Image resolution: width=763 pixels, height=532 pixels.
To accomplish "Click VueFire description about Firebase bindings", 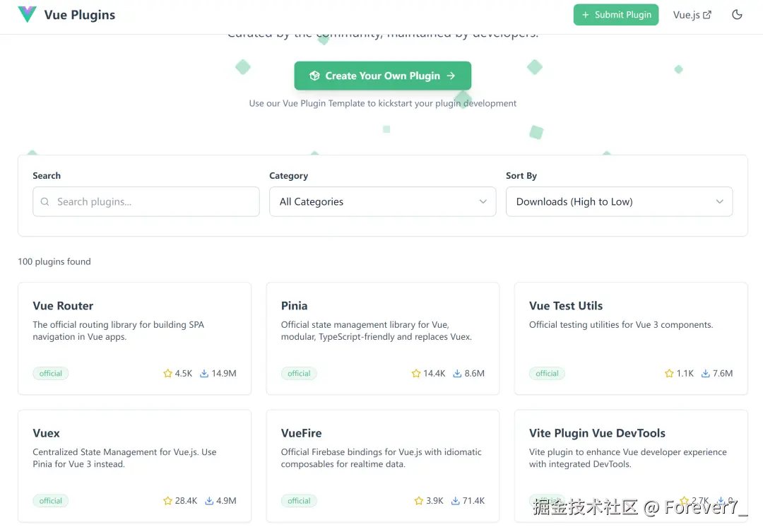I will coord(381,458).
